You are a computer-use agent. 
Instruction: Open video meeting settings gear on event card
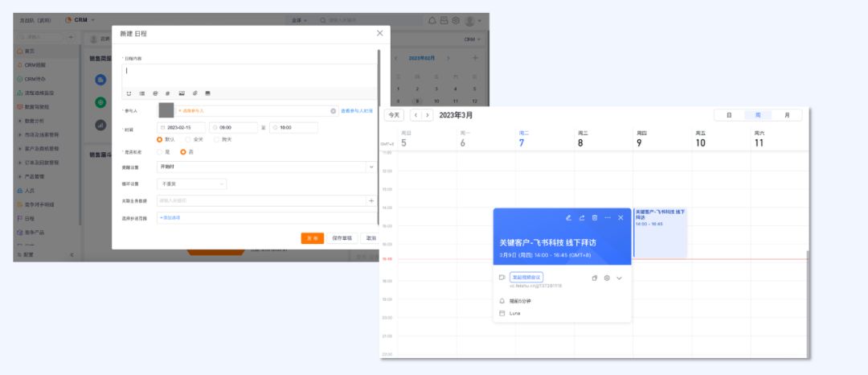pos(607,278)
